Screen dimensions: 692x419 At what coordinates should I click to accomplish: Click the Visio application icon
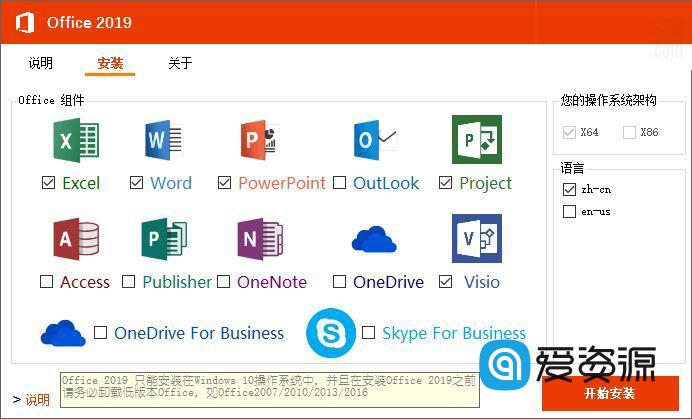477,238
